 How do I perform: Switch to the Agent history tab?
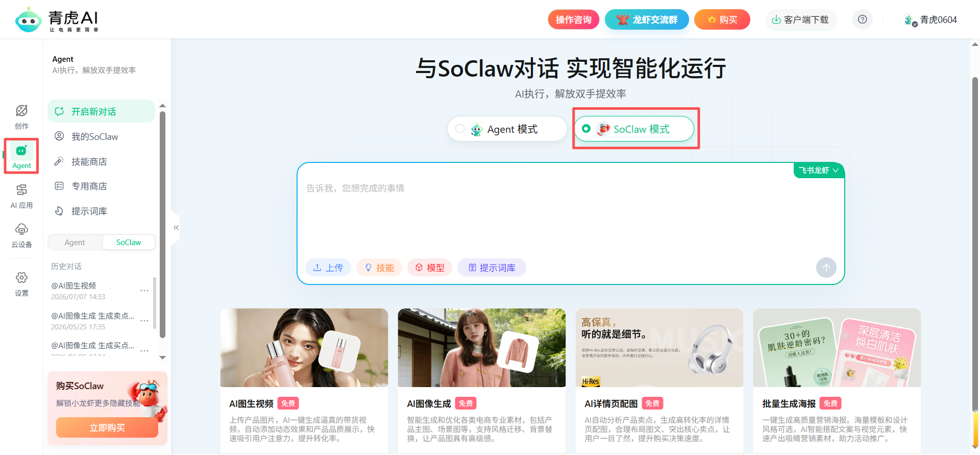click(75, 243)
